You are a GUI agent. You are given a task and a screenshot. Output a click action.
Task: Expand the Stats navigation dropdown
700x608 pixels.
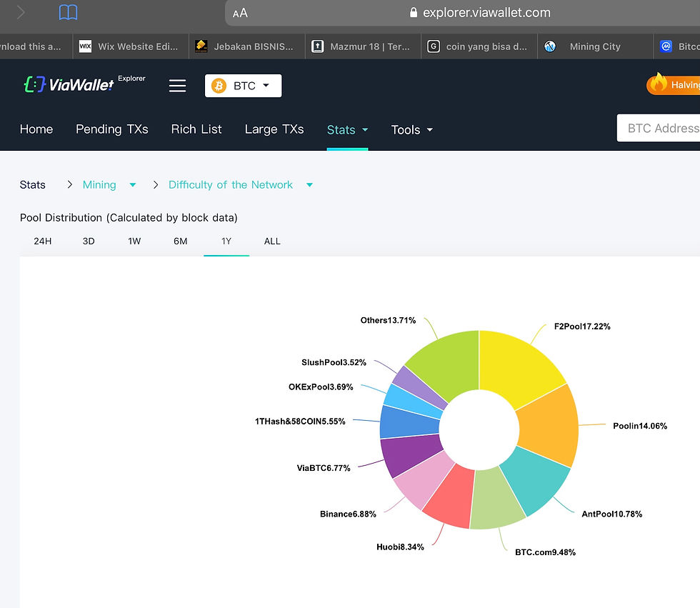point(347,130)
